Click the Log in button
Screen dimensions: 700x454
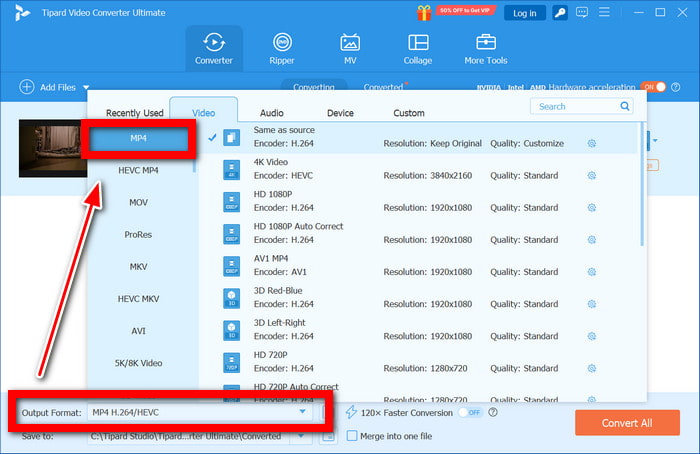point(525,13)
